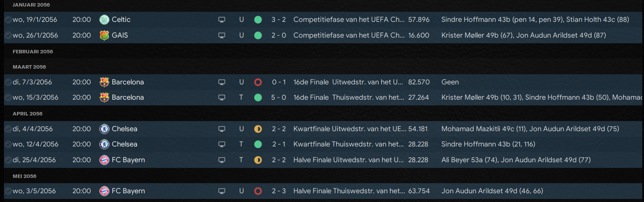Click the FC Bayern crest on 3/5/2056 row
The height and width of the screenshot is (202, 644).
tap(104, 191)
